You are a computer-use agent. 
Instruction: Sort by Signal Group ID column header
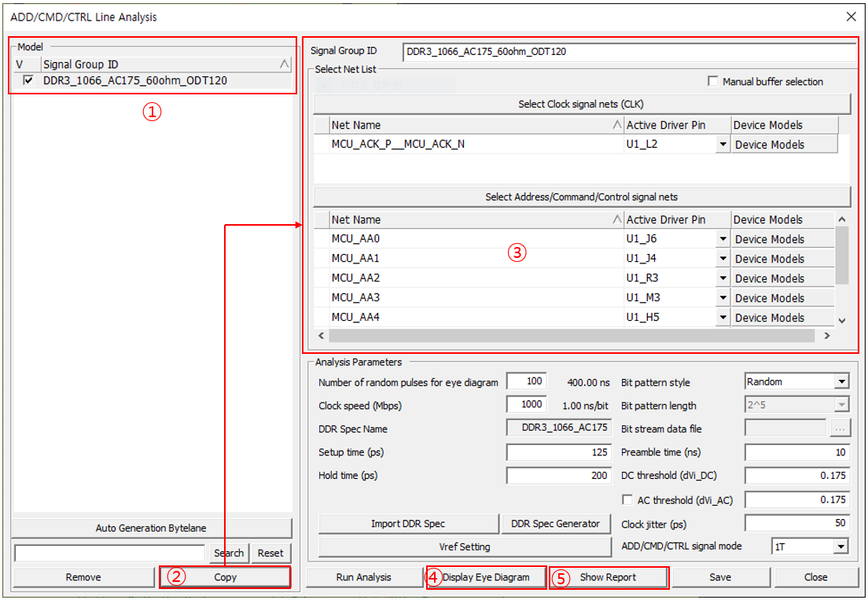157,64
